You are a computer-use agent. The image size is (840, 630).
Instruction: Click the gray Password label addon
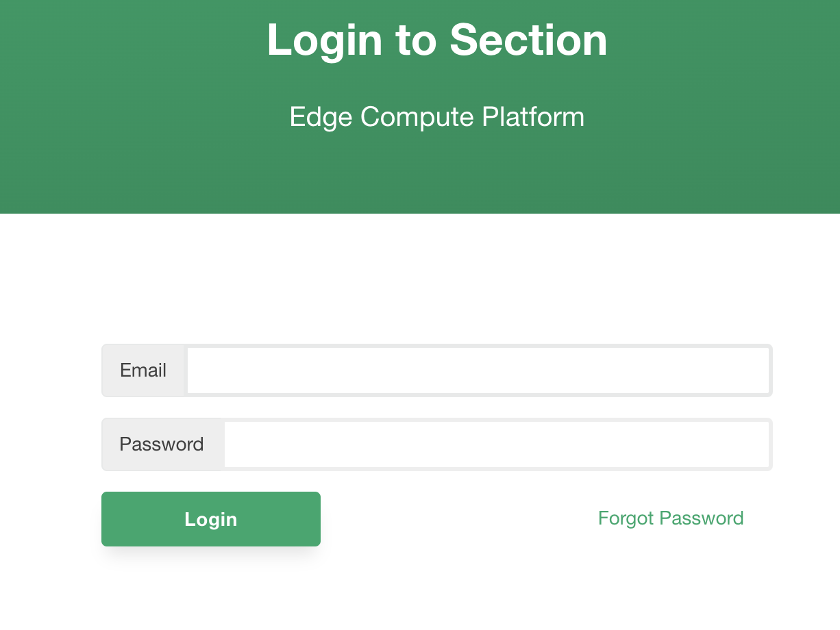pos(162,444)
